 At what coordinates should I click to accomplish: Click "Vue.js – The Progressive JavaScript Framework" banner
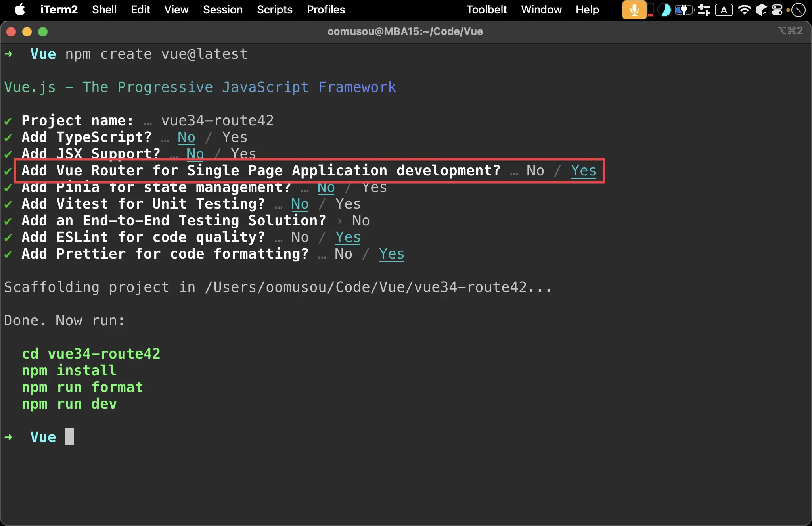pos(200,87)
